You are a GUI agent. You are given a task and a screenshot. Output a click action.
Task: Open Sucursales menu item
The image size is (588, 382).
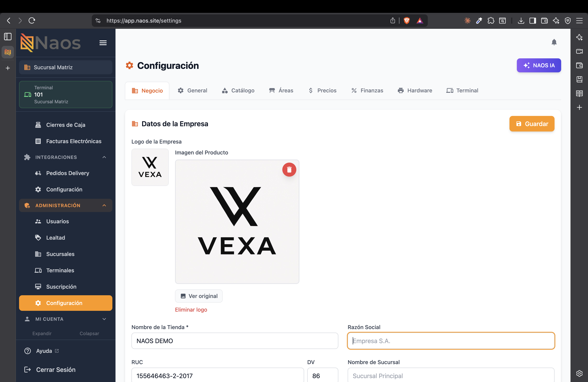click(66, 254)
